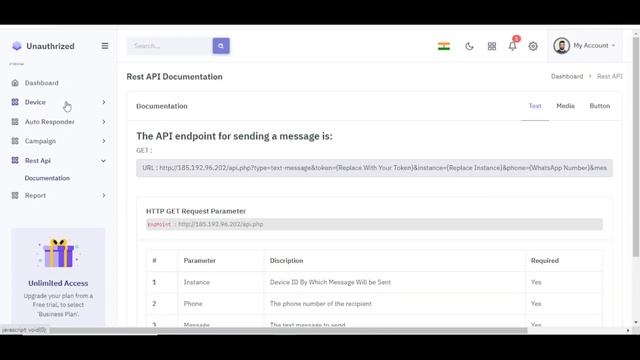Click the 'HTTP GET Request Parameter' heading
Screen dimensions: 640x360
196,211
